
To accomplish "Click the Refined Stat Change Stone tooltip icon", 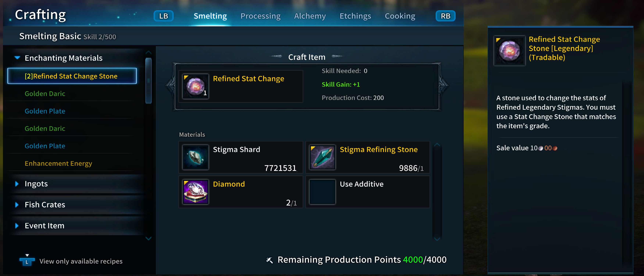I will pos(509,51).
